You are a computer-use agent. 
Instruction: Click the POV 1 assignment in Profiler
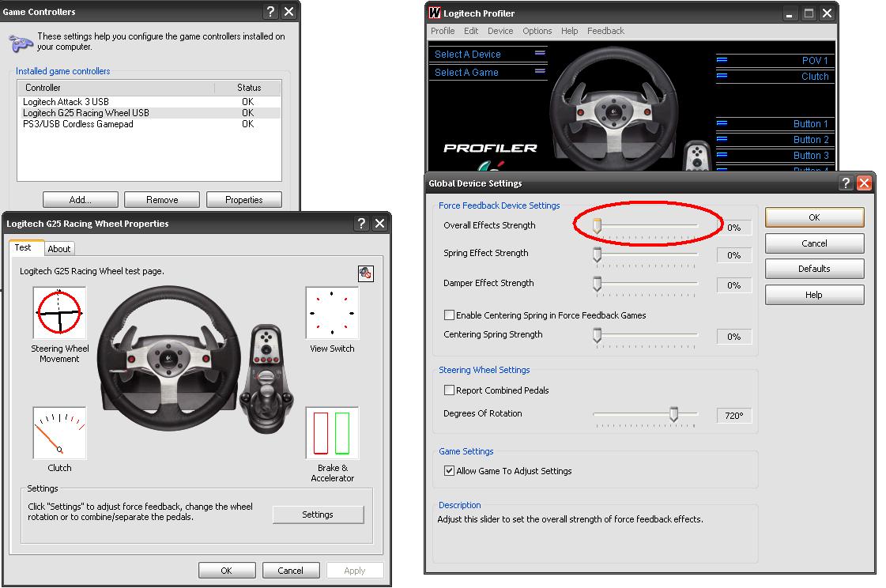coord(775,60)
